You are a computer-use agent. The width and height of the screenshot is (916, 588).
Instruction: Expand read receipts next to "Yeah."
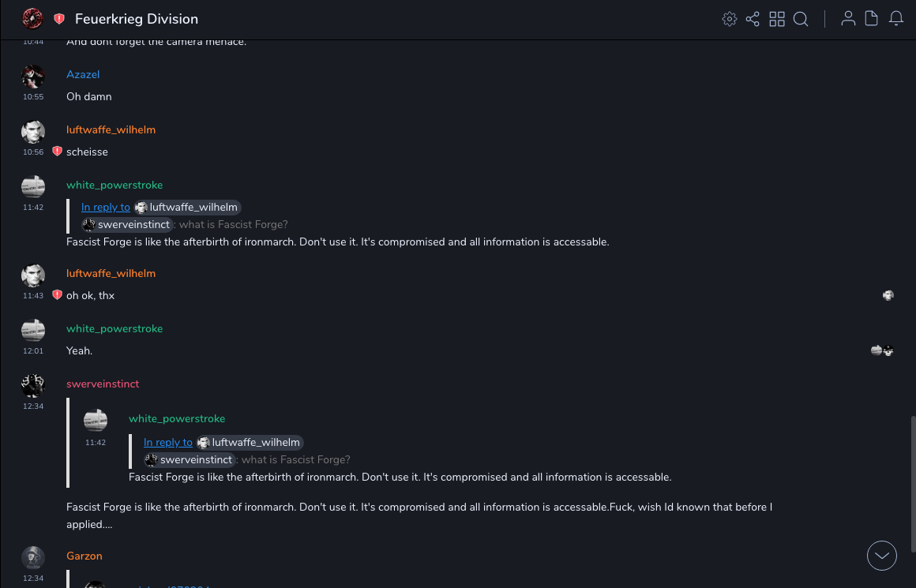tap(882, 350)
